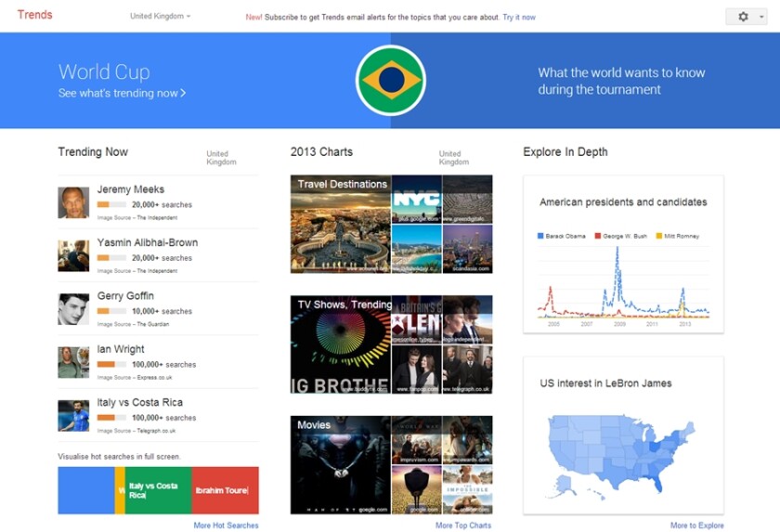780x532 pixels.
Task: Open 'US interest in LeBron James' card title
Action: tap(605, 383)
